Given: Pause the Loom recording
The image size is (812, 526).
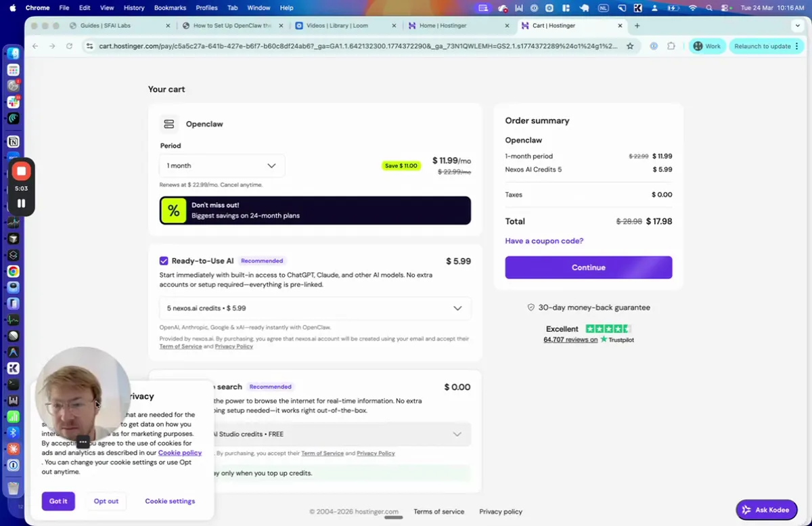Looking at the screenshot, I should [x=22, y=202].
